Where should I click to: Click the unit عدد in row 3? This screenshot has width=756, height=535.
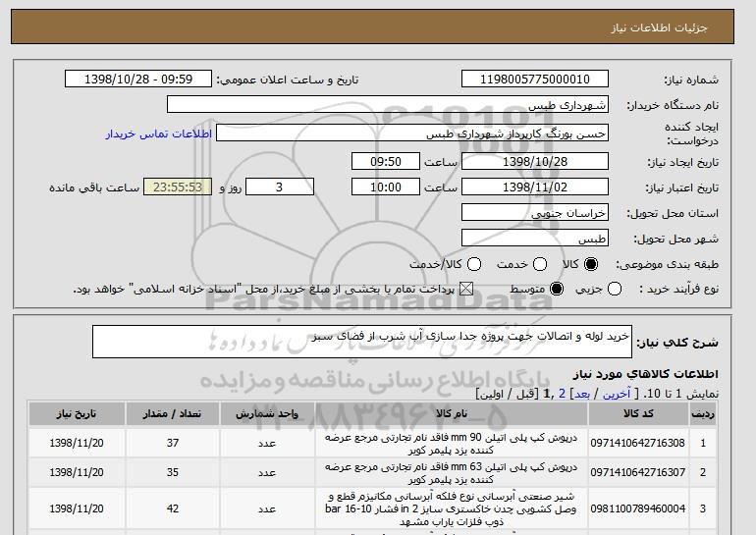[x=267, y=509]
